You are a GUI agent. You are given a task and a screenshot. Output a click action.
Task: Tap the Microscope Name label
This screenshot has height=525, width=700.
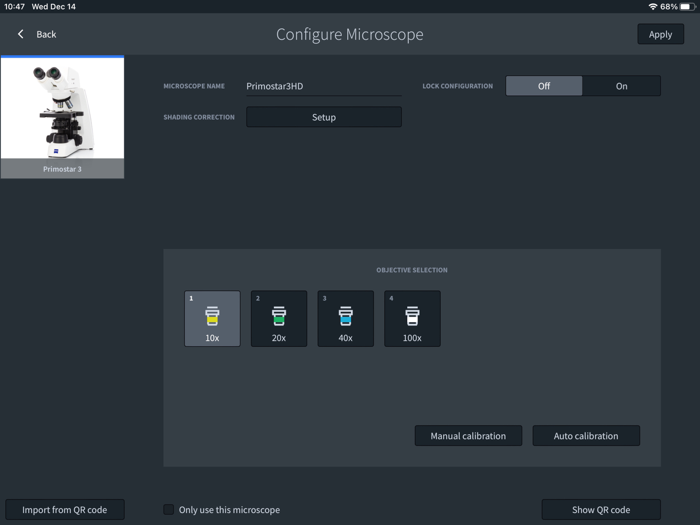[x=194, y=86]
